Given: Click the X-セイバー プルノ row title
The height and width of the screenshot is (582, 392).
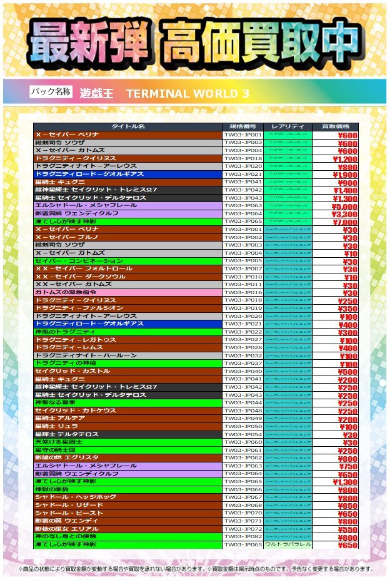Looking at the screenshot, I should 128,238.
